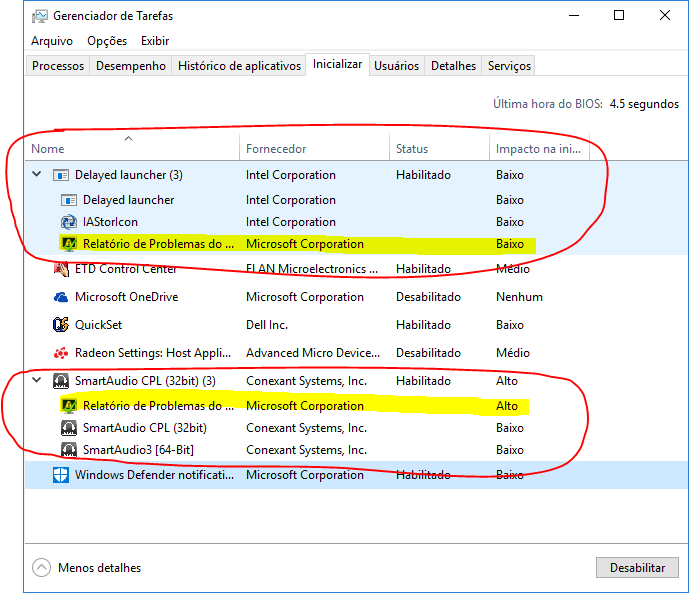Sort by the Nome column header

(132, 149)
